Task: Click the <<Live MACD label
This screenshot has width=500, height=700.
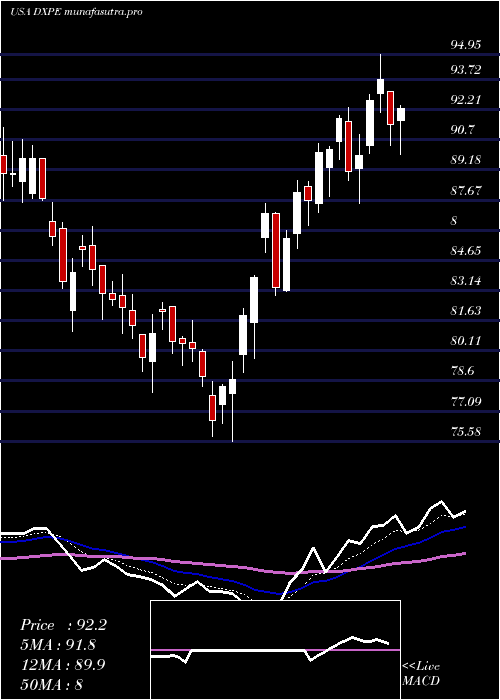Action: tap(421, 674)
